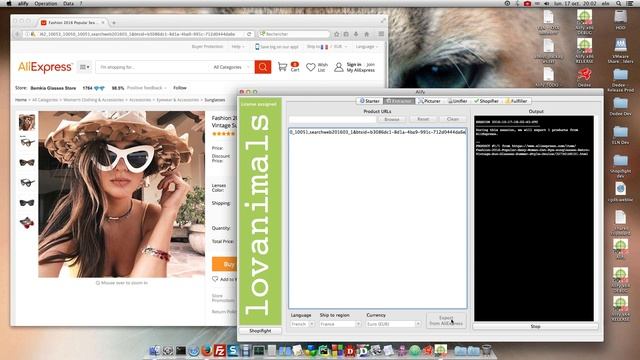Click Export from AliExpress button
Image resolution: width=640 pixels, height=360 pixels.
446,320
